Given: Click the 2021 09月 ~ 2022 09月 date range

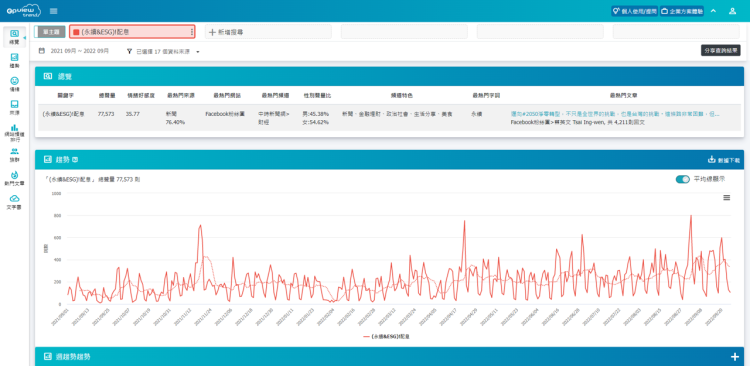Looking at the screenshot, I should click(80, 51).
